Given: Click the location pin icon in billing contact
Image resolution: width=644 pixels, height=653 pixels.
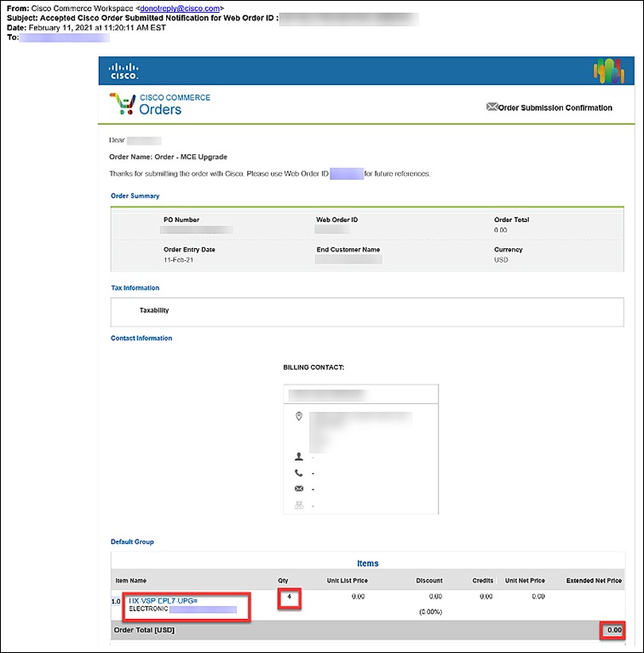Looking at the screenshot, I should 299,416.
